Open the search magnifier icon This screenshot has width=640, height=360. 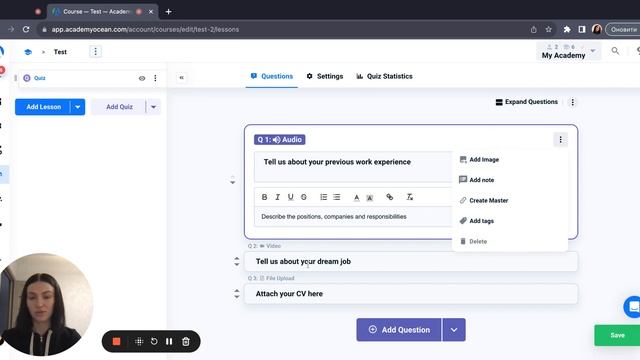pos(615,51)
